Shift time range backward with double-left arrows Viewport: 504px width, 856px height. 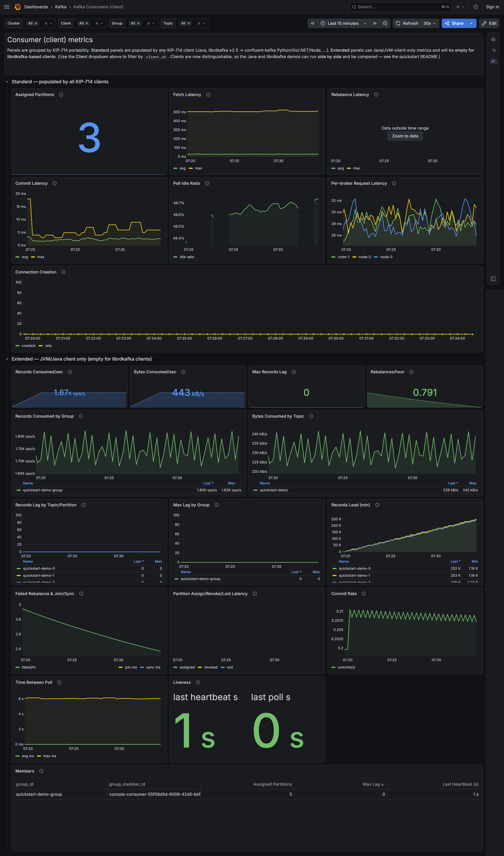point(313,23)
